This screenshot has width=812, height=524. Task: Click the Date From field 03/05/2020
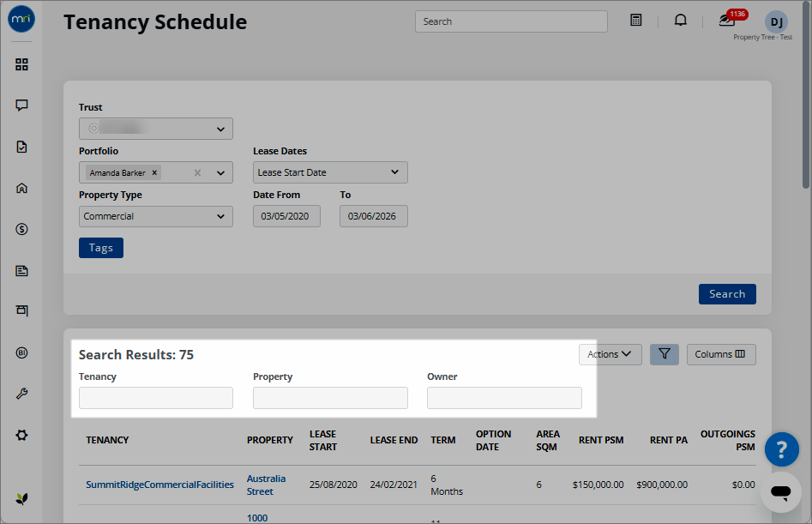[x=286, y=216]
